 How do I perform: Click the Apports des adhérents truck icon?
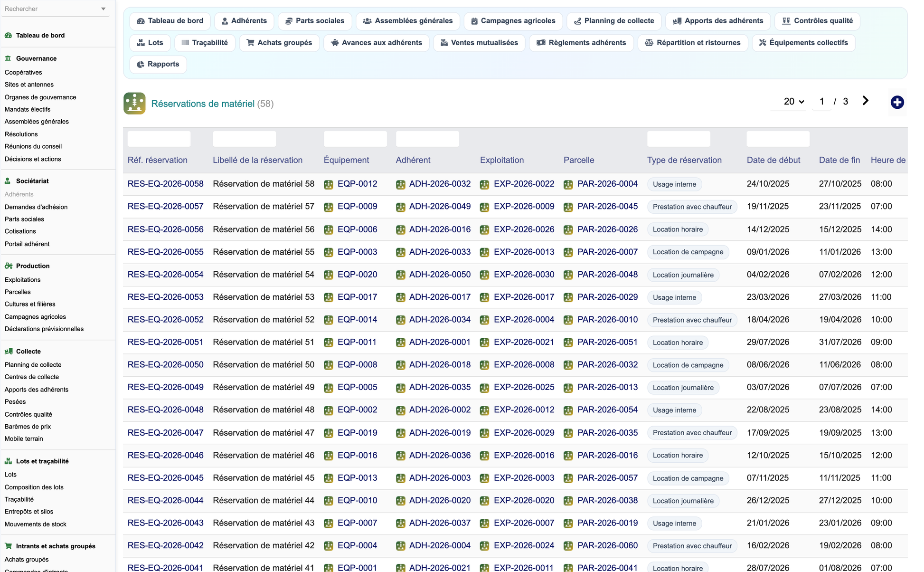(x=677, y=21)
